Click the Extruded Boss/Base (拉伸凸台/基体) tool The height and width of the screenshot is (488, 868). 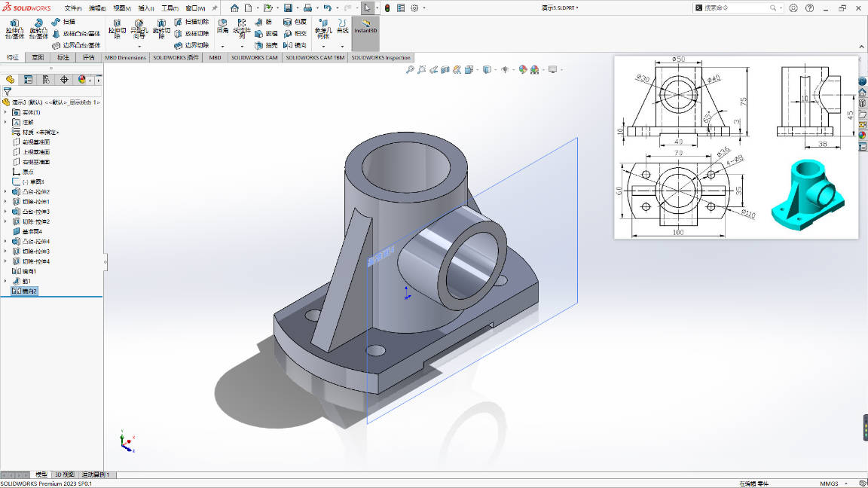pos(14,29)
